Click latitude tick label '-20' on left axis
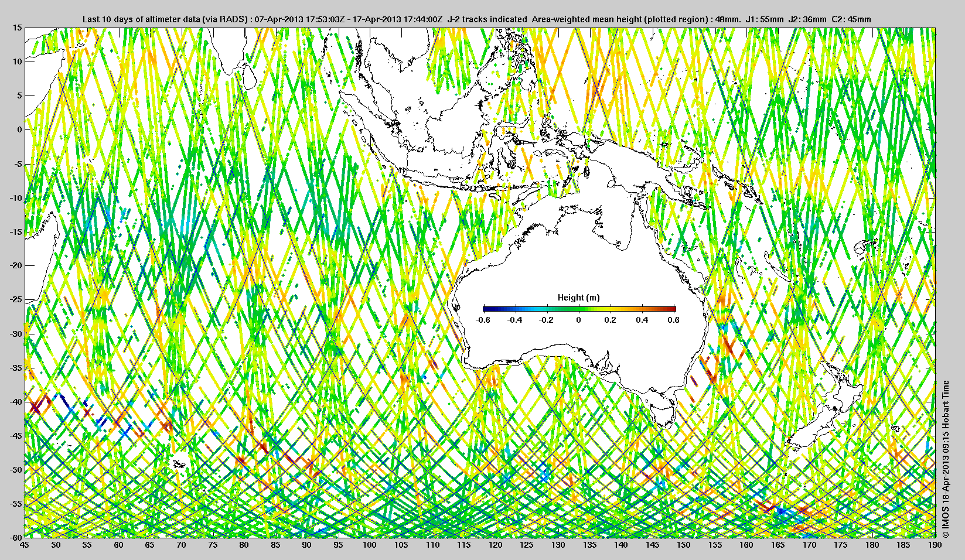This screenshot has width=965, height=560. coord(16,265)
